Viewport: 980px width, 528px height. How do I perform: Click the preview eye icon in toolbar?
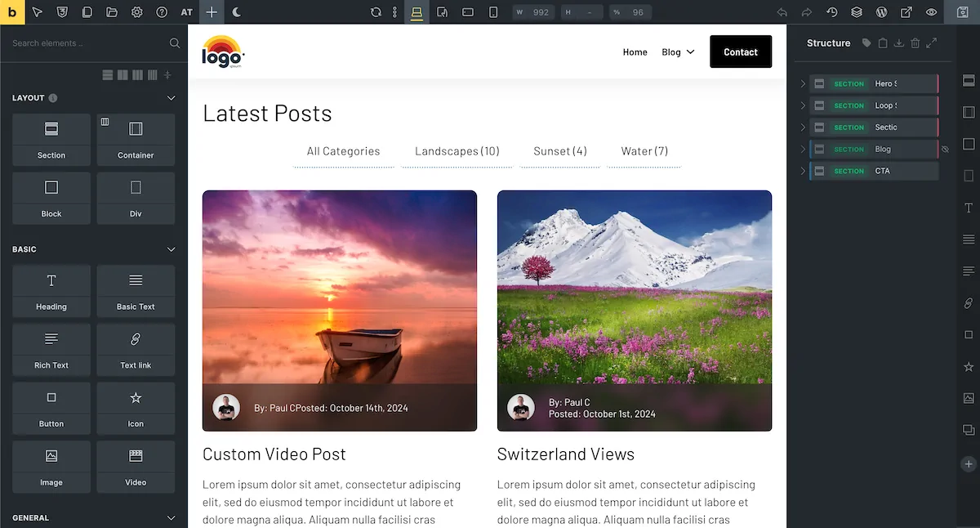(x=932, y=12)
